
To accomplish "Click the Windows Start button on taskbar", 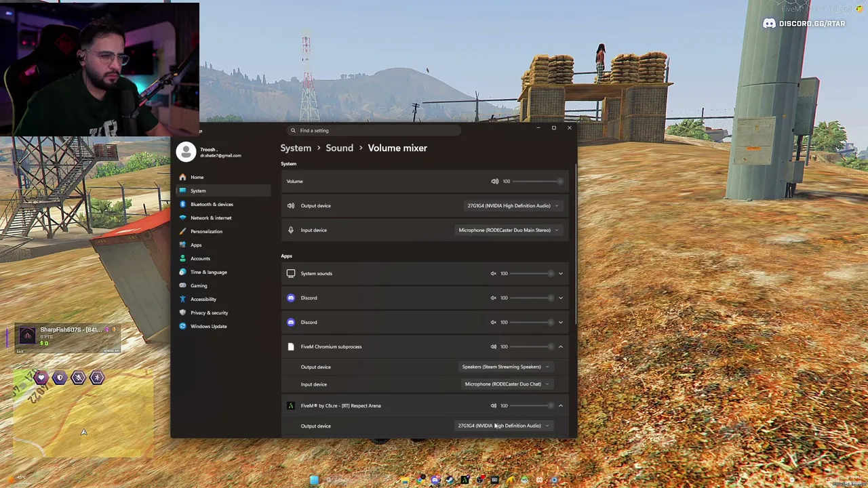I will point(314,481).
